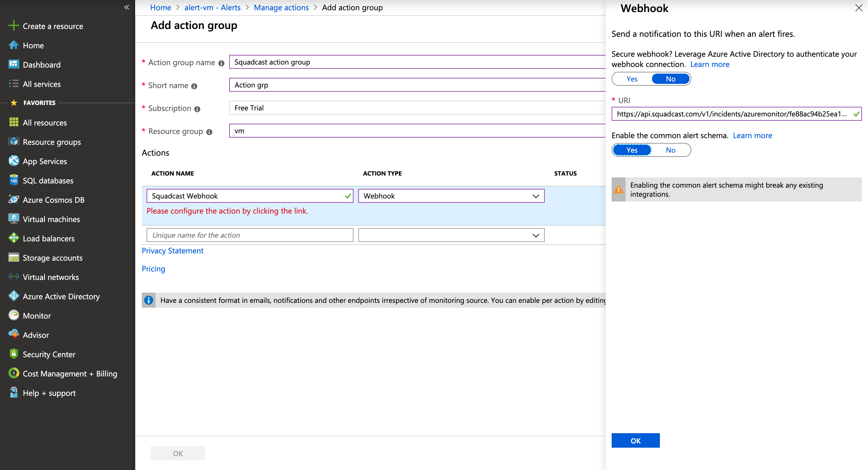Click the Virtual machines sidebar icon
This screenshot has width=868, height=470.
14,219
